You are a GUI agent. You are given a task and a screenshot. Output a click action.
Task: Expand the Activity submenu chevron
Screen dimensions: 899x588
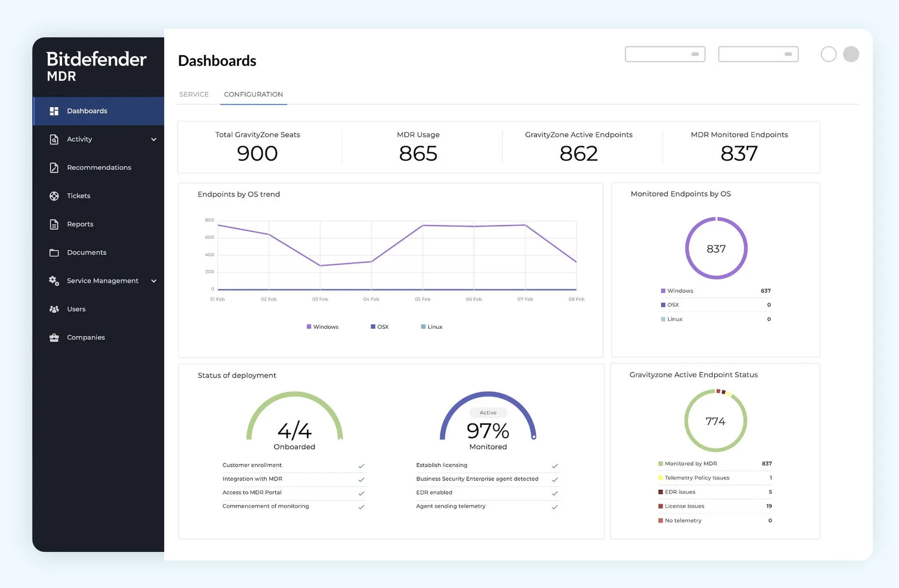tap(154, 140)
